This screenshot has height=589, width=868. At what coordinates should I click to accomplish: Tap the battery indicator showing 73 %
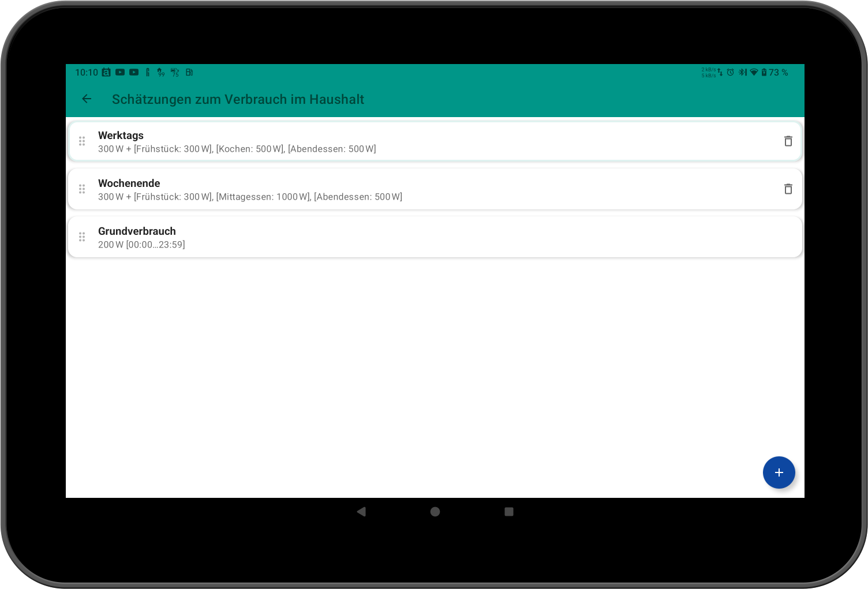(x=773, y=72)
